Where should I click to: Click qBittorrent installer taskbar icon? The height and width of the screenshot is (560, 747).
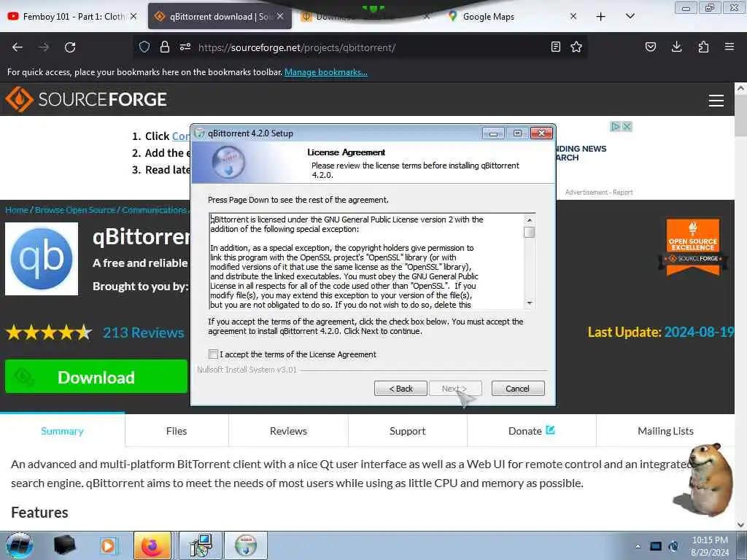click(x=245, y=545)
